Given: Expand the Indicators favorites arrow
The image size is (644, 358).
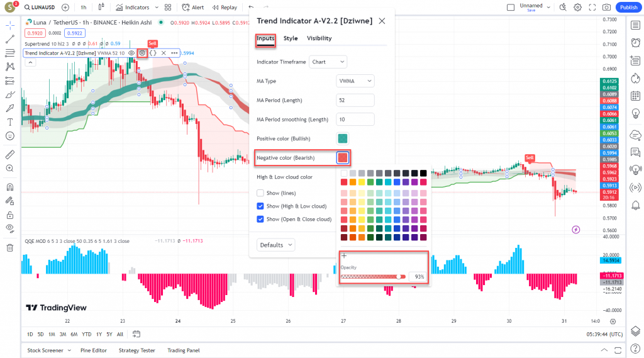Looking at the screenshot, I should 157,8.
